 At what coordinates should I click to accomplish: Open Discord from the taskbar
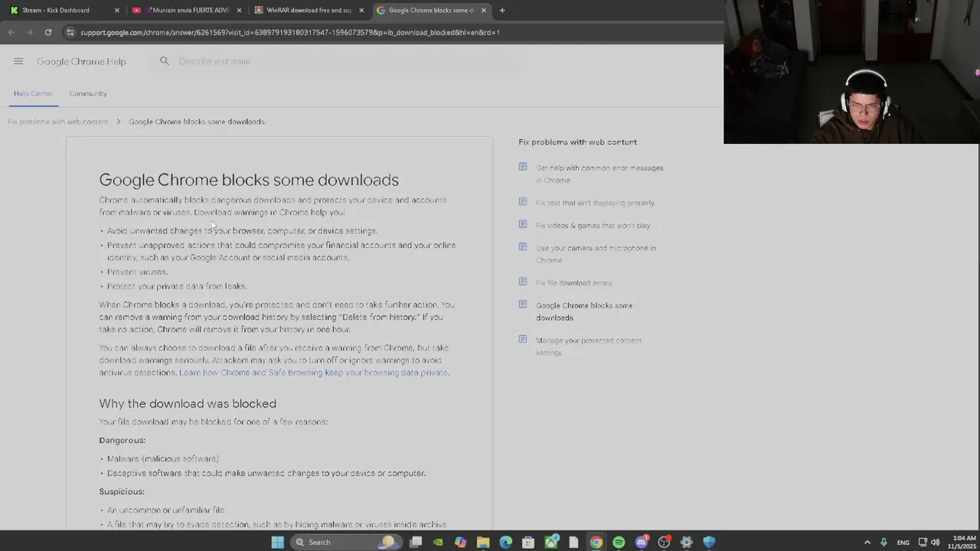tap(642, 542)
